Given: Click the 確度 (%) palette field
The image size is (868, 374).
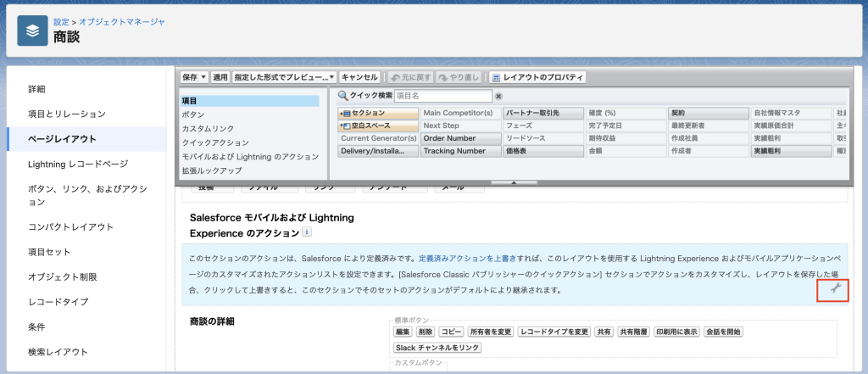Looking at the screenshot, I should 626,113.
